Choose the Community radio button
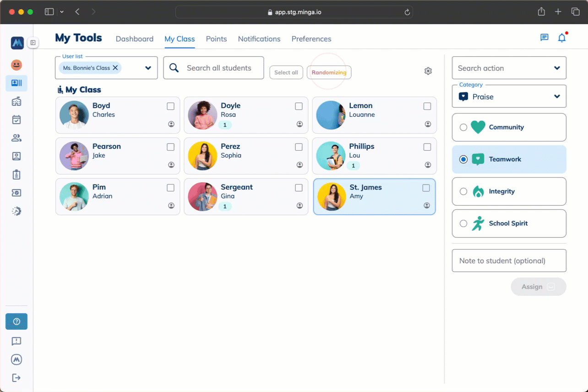Viewport: 588px width, 392px height. point(463,127)
